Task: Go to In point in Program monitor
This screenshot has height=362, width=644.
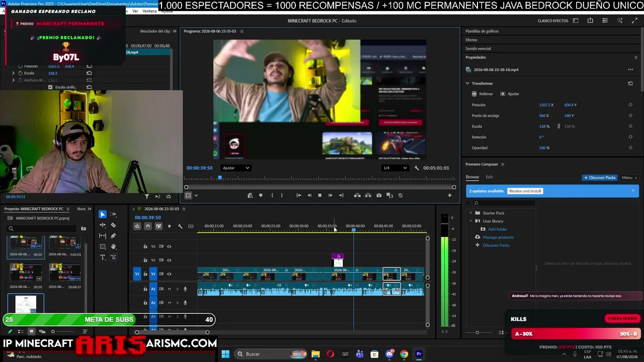Action: [299, 196]
